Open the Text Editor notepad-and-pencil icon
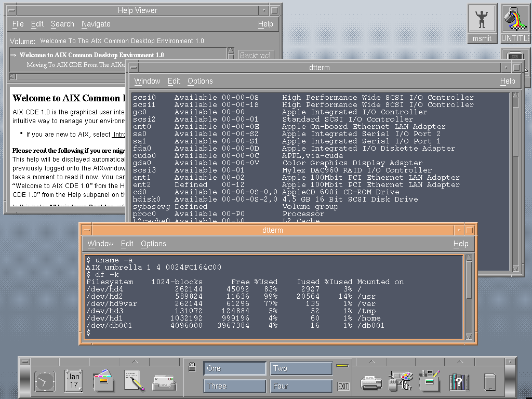 click(x=134, y=381)
